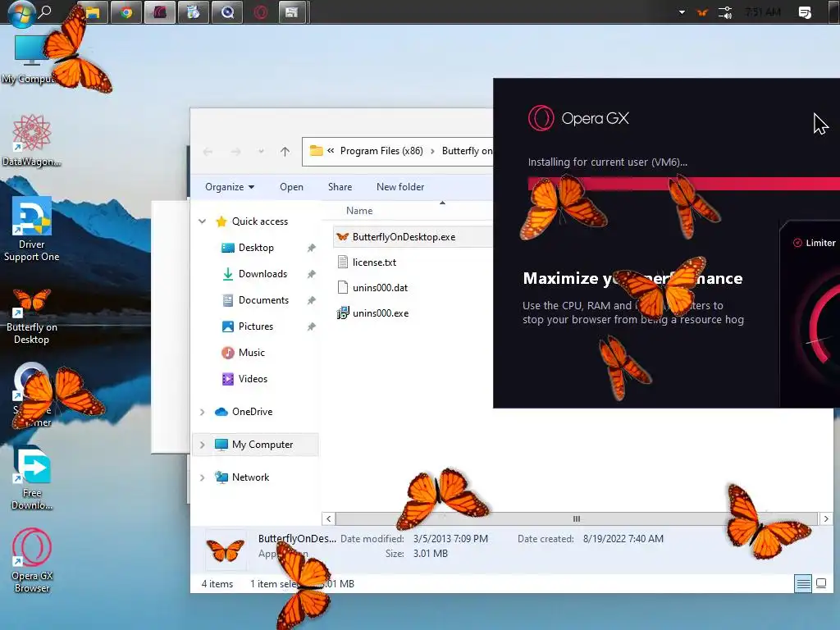Click the butterfly tray icon
The height and width of the screenshot is (630, 840).
click(x=702, y=11)
